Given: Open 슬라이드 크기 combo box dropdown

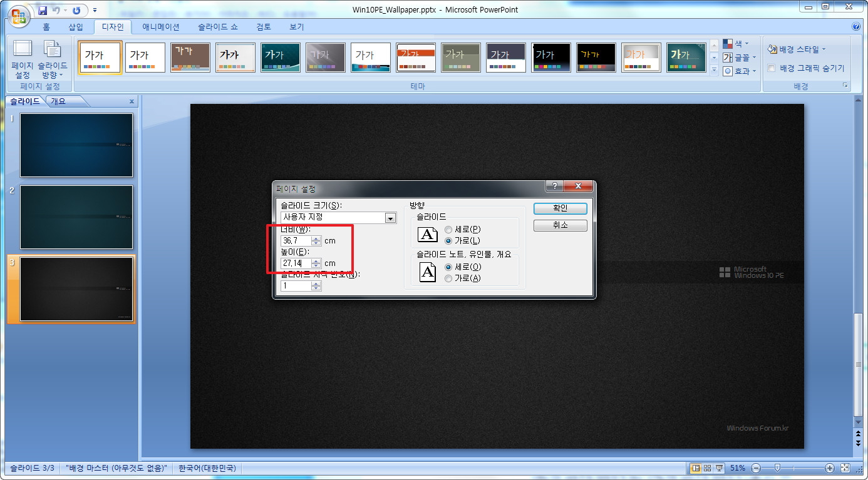Looking at the screenshot, I should pyautogui.click(x=391, y=218).
